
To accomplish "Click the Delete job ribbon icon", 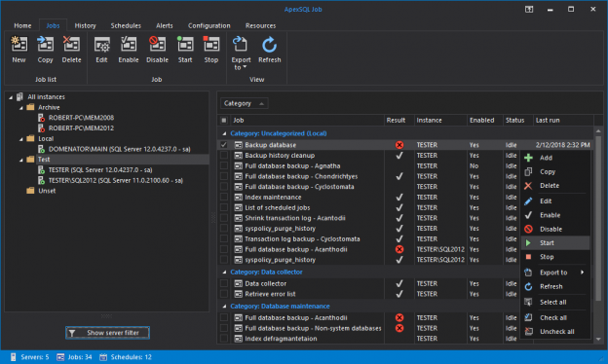I will pyautogui.click(x=71, y=44).
